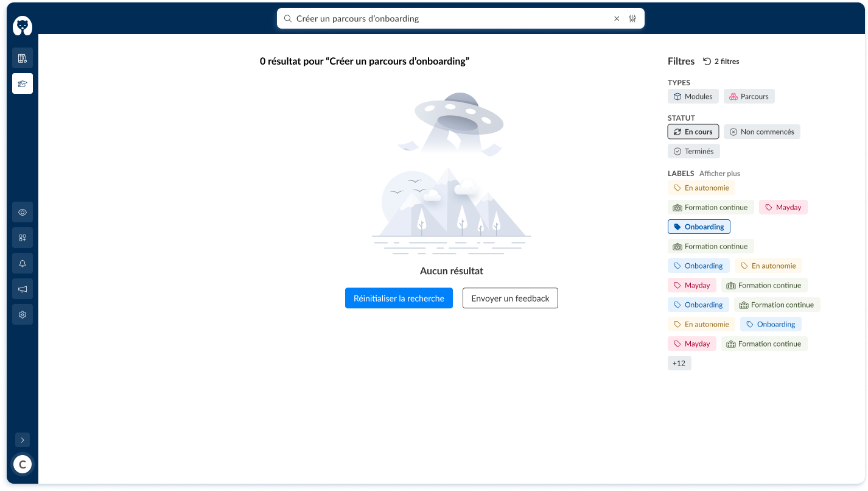Open notifications via the bell icon
This screenshot has width=868, height=491.
[23, 263]
